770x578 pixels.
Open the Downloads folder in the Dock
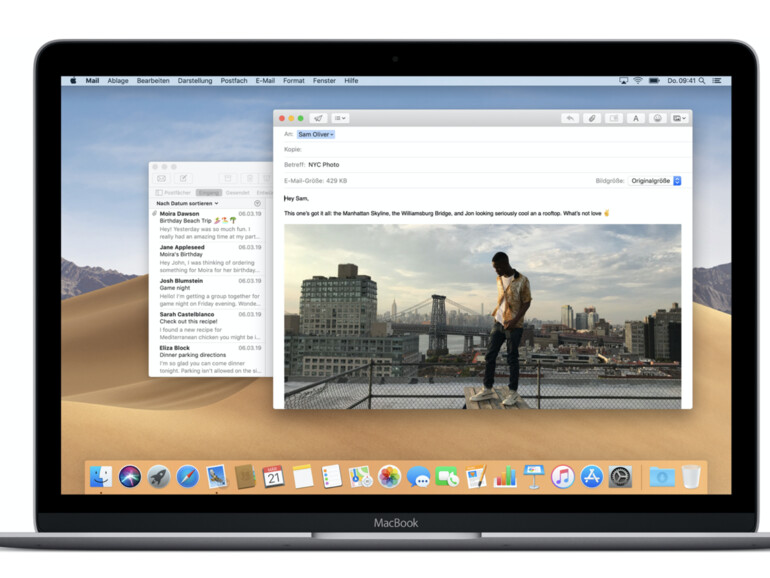pyautogui.click(x=662, y=476)
